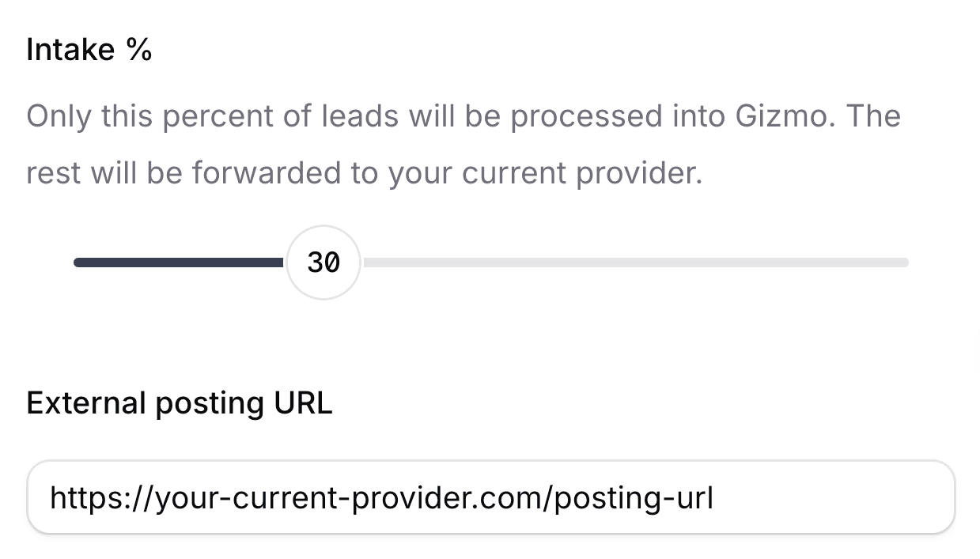
Task: Select the Intake % slider value bubble
Action: tap(323, 262)
